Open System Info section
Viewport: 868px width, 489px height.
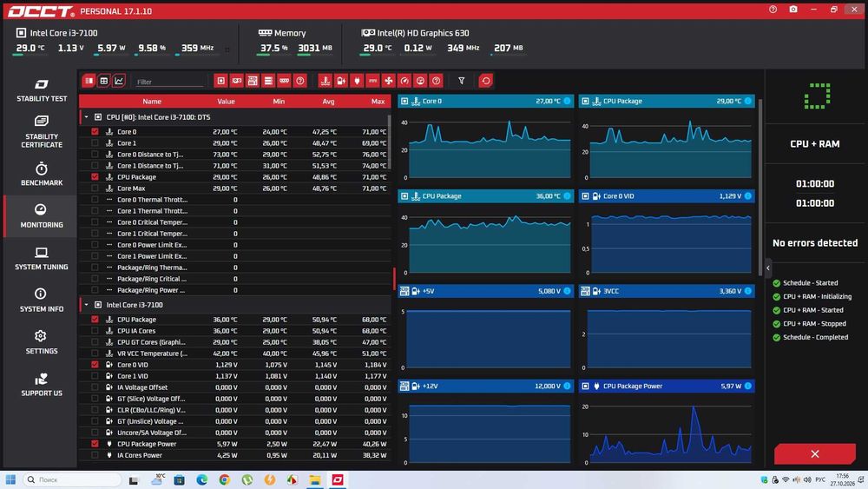(42, 301)
